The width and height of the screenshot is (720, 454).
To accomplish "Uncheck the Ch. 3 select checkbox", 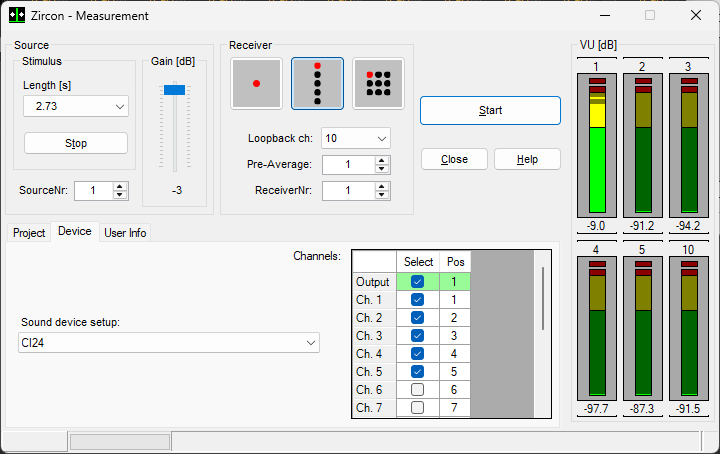I will coord(417,336).
